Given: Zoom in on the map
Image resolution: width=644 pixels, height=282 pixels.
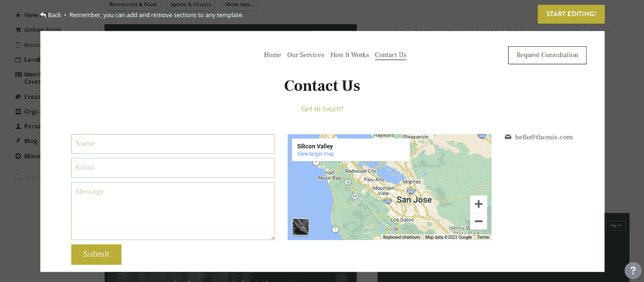Looking at the screenshot, I should coord(479,204).
